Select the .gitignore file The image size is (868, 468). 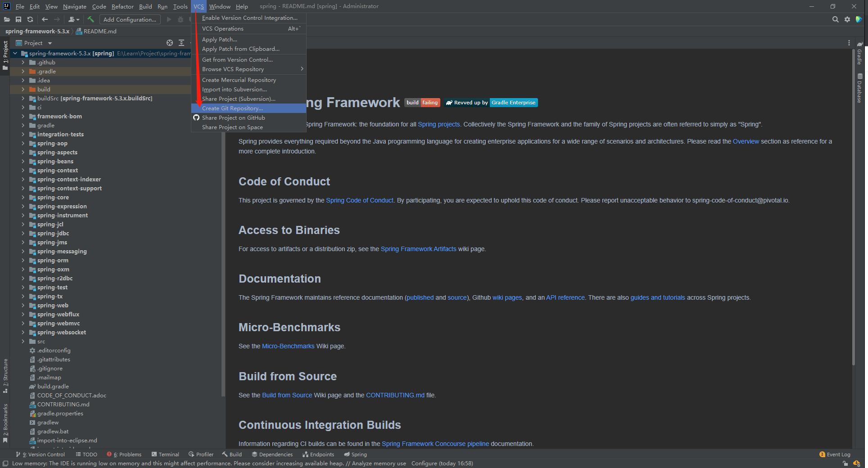[50, 368]
